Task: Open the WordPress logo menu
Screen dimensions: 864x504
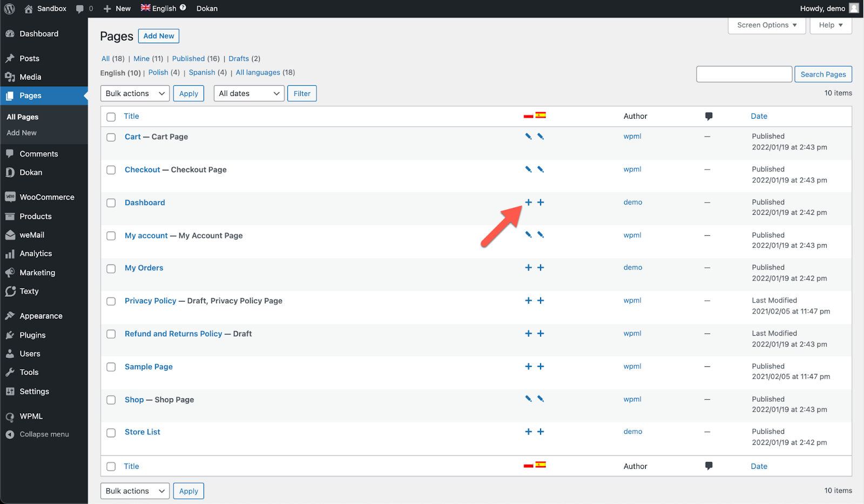Action: point(9,9)
